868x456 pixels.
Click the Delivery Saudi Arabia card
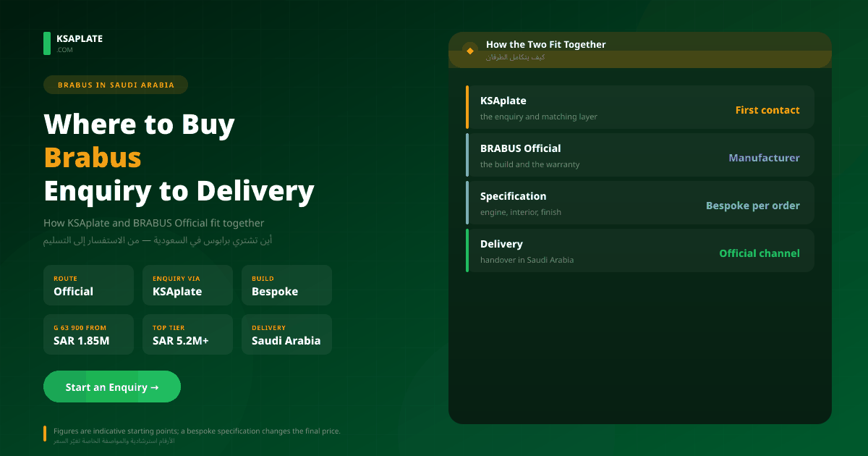[x=286, y=334]
